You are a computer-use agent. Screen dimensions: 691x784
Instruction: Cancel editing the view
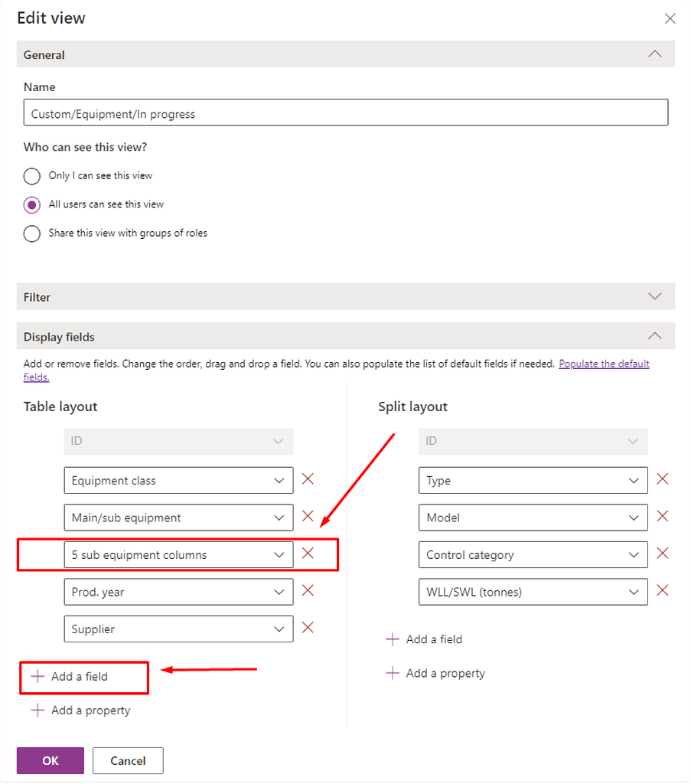(127, 760)
